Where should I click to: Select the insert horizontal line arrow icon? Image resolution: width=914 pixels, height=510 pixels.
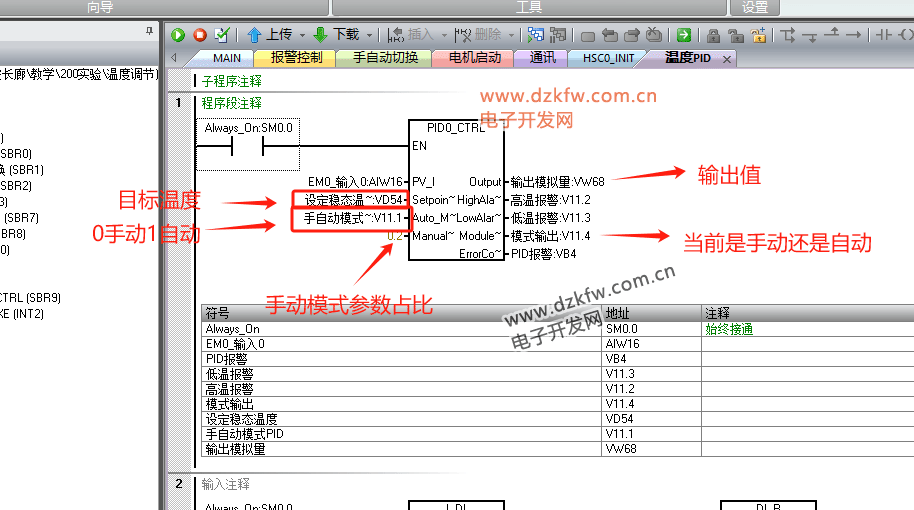tap(853, 35)
